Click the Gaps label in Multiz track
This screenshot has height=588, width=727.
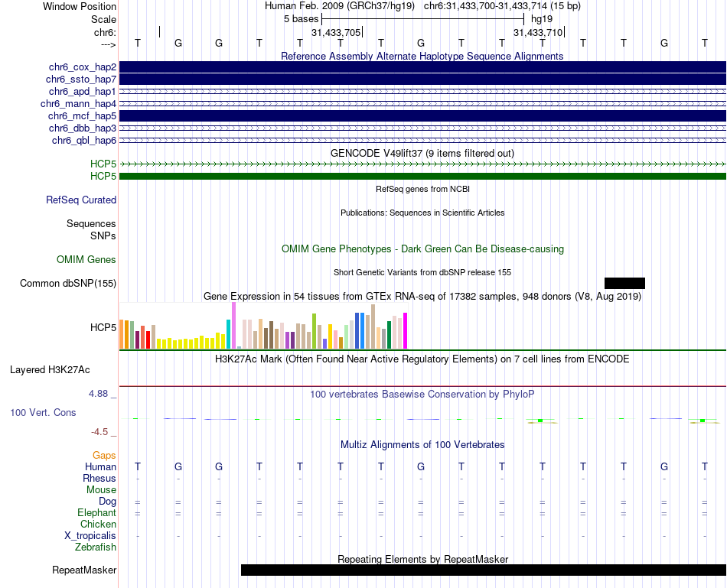pyautogui.click(x=104, y=456)
